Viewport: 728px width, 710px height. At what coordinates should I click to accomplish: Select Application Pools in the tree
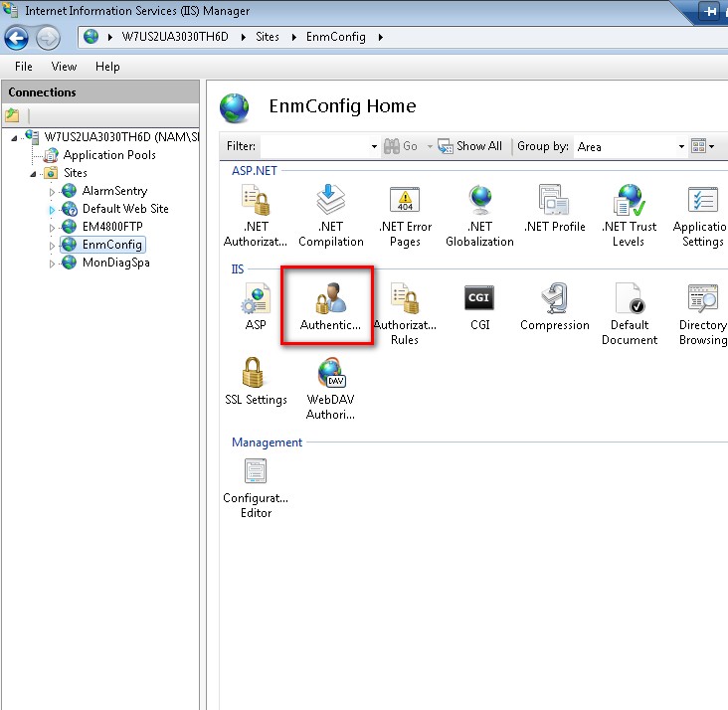pyautogui.click(x=109, y=155)
